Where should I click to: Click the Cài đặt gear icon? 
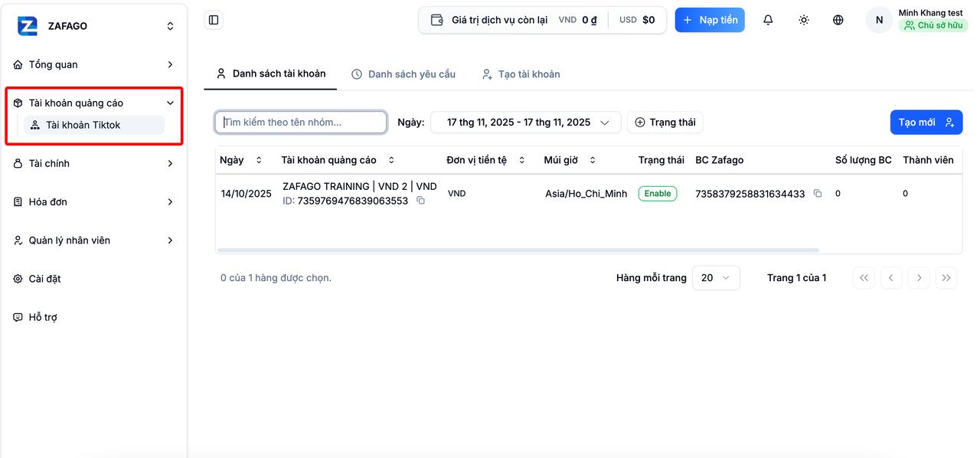tap(18, 279)
